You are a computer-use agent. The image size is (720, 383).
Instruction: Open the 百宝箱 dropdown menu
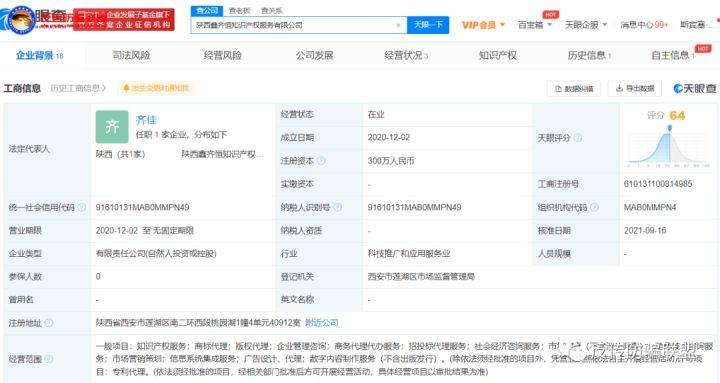coord(534,25)
